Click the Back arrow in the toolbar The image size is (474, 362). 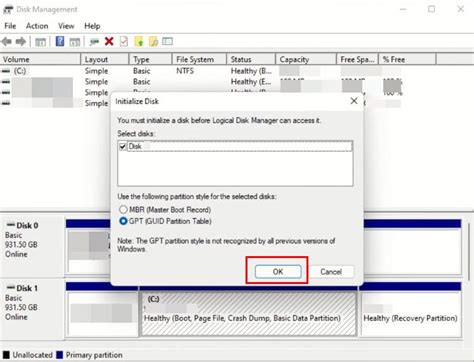[x=7, y=42]
